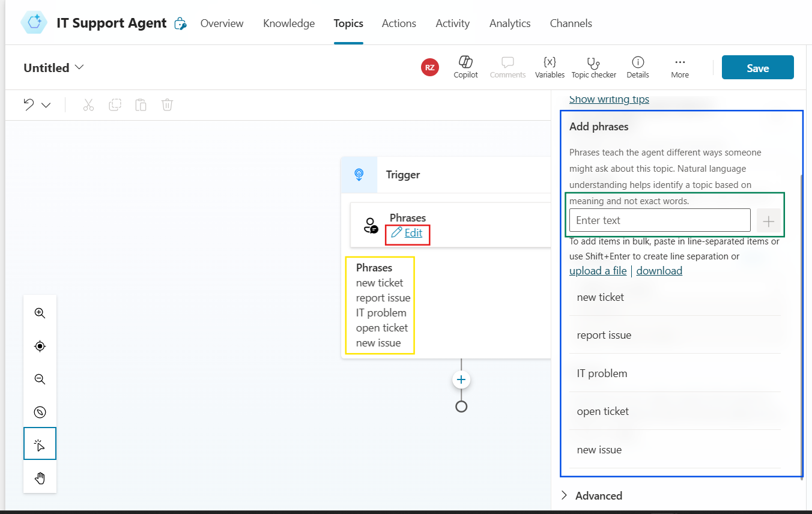Select the zoom out canvas tool
Viewport: 812px width, 514px height.
tap(40, 379)
